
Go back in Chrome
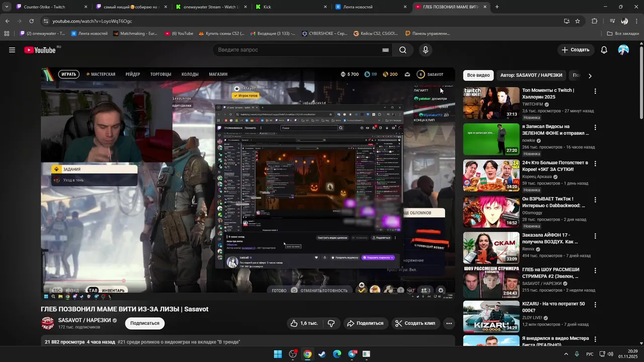[7, 21]
